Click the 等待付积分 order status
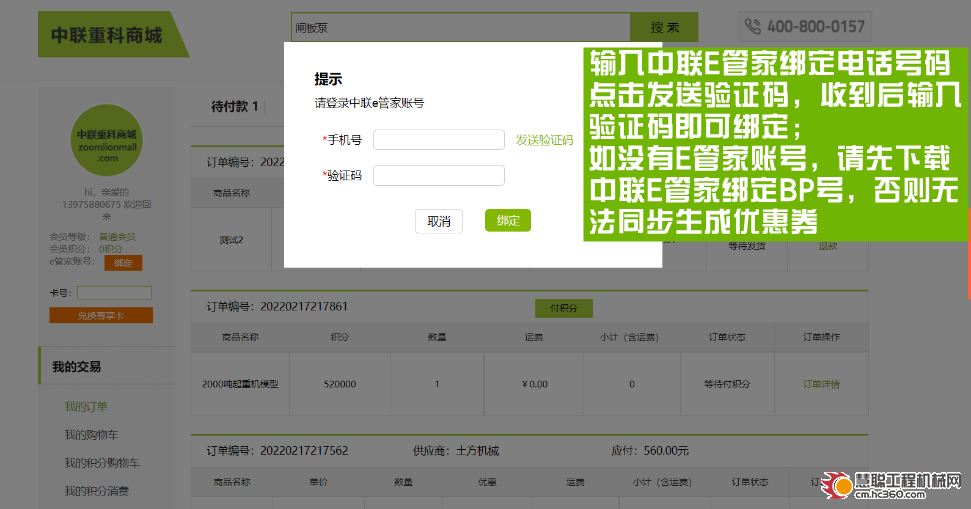Viewport: 971px width, 509px height. point(727,385)
